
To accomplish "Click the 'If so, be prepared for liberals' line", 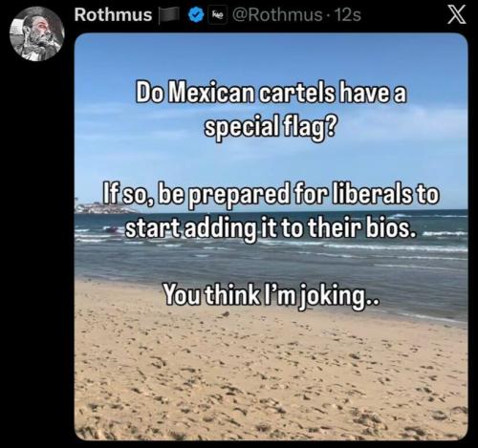I will (270, 194).
